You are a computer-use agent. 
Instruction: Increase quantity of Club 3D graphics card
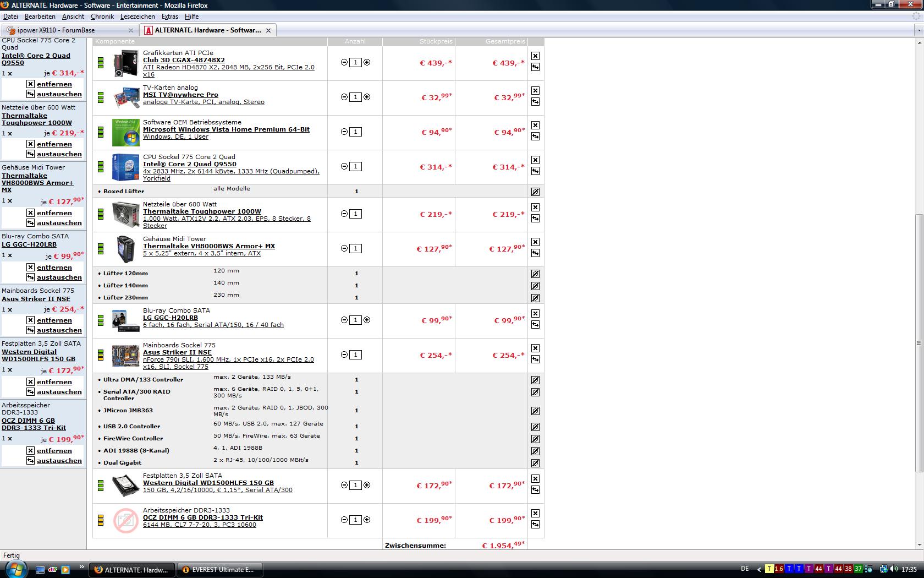pos(367,62)
